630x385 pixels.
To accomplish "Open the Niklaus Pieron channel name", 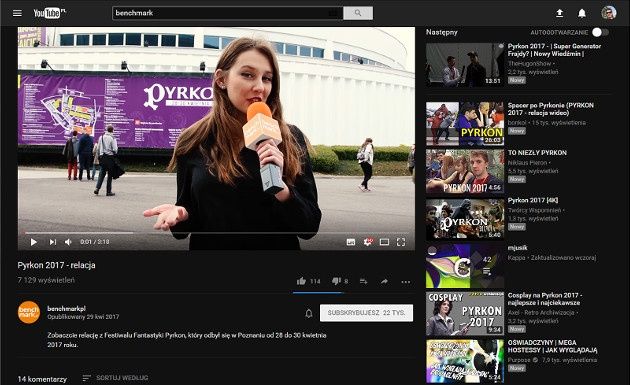I will (527, 163).
